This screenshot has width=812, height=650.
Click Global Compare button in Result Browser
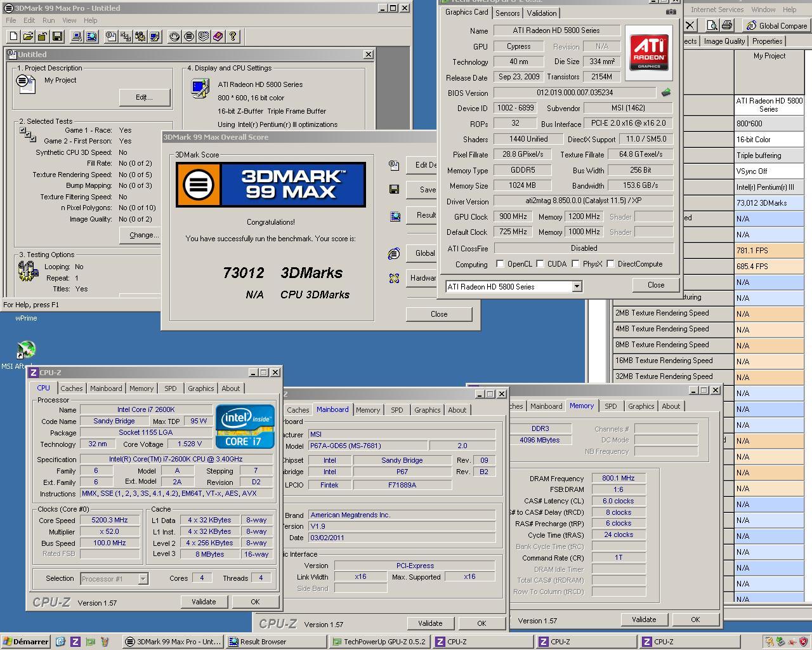point(777,25)
